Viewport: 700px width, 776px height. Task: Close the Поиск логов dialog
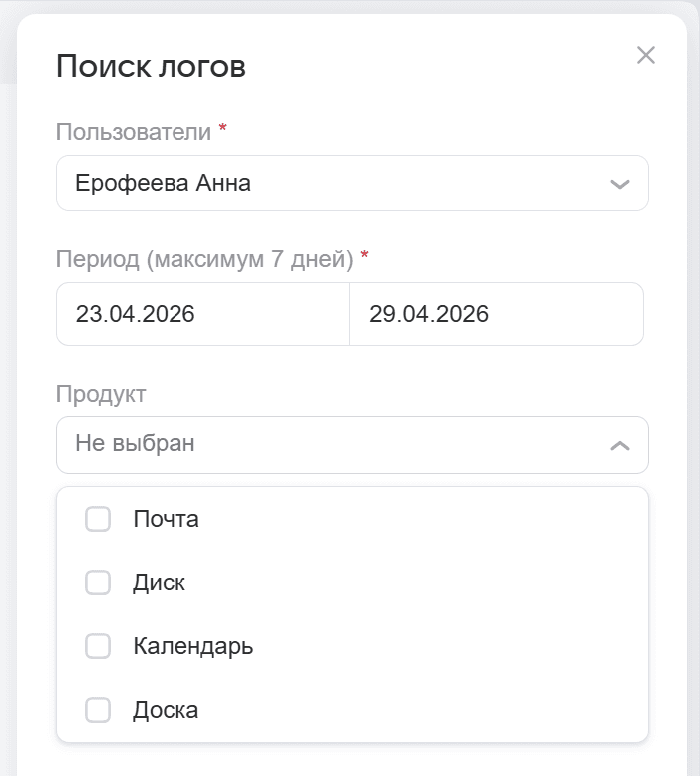pyautogui.click(x=645, y=55)
